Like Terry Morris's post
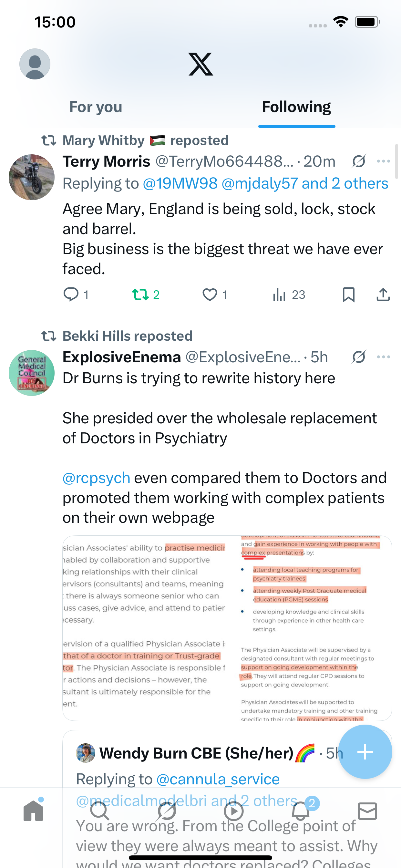 point(210,294)
